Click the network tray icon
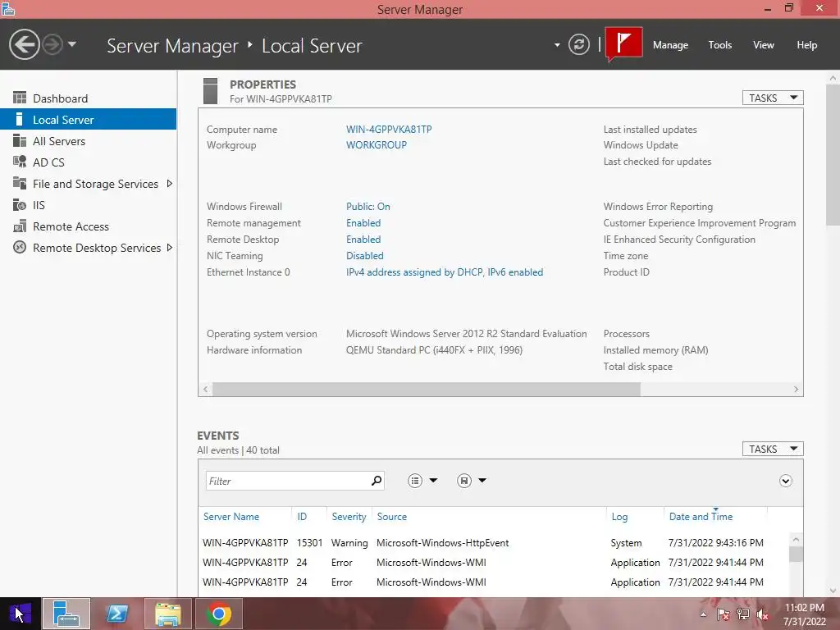Screen dimensions: 840x630 click(x=742, y=614)
